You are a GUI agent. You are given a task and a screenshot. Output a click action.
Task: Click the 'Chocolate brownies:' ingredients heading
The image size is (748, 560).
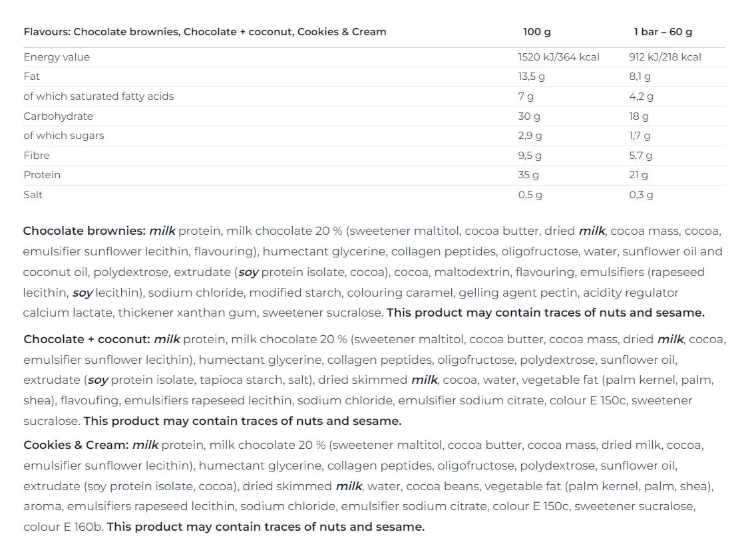pos(85,231)
